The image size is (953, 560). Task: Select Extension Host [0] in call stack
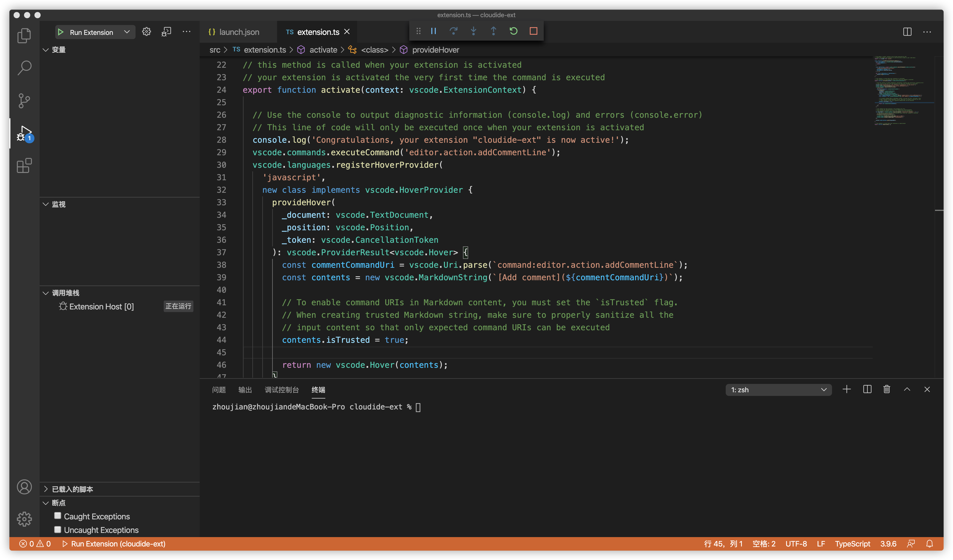[x=119, y=307]
